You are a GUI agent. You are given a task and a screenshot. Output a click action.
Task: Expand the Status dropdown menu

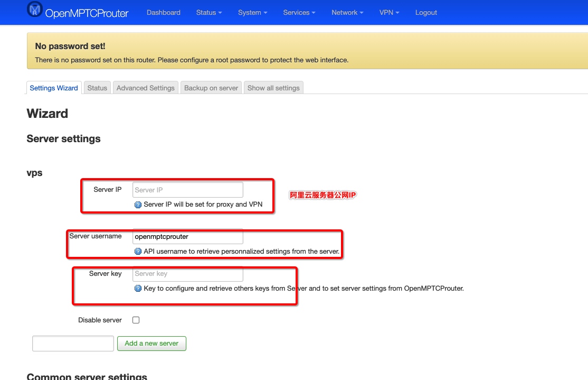pyautogui.click(x=209, y=12)
